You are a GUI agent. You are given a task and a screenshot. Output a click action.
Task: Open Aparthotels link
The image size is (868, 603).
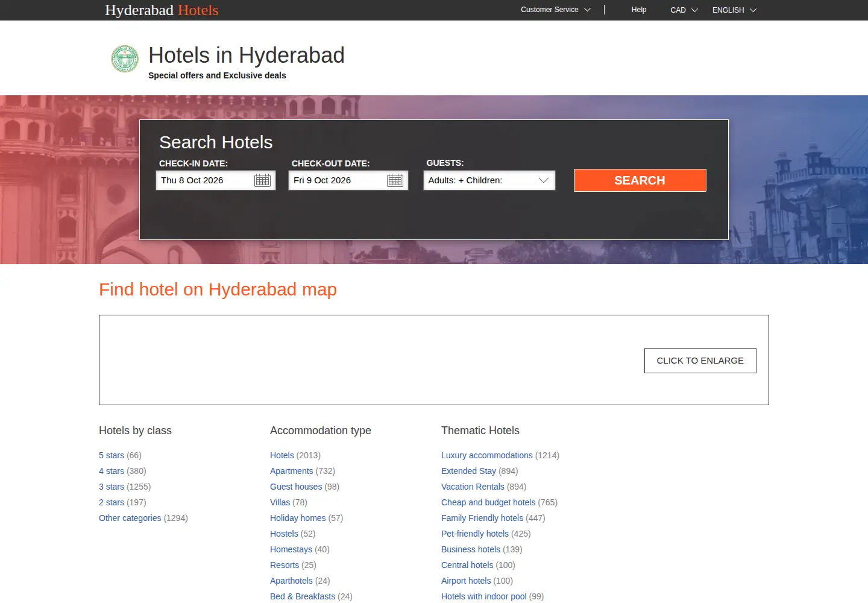point(292,581)
